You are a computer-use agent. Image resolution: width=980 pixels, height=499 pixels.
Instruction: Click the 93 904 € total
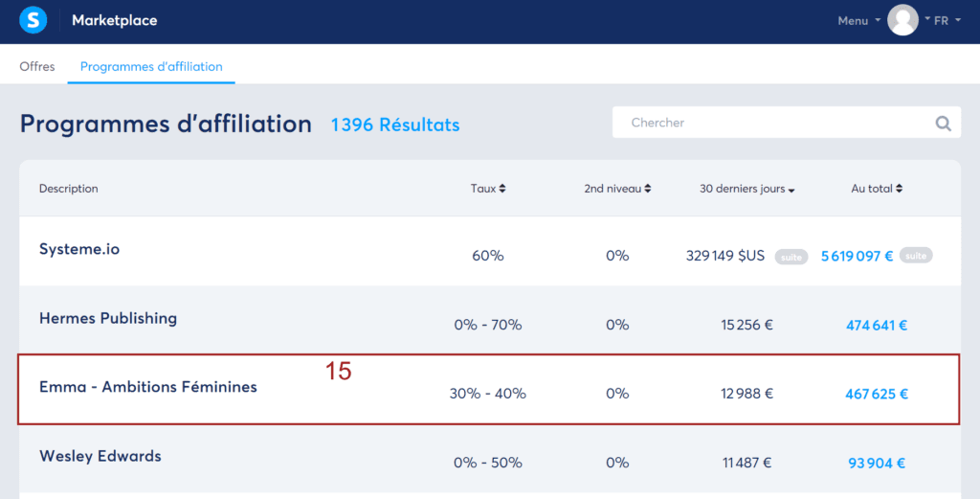pyautogui.click(x=877, y=464)
